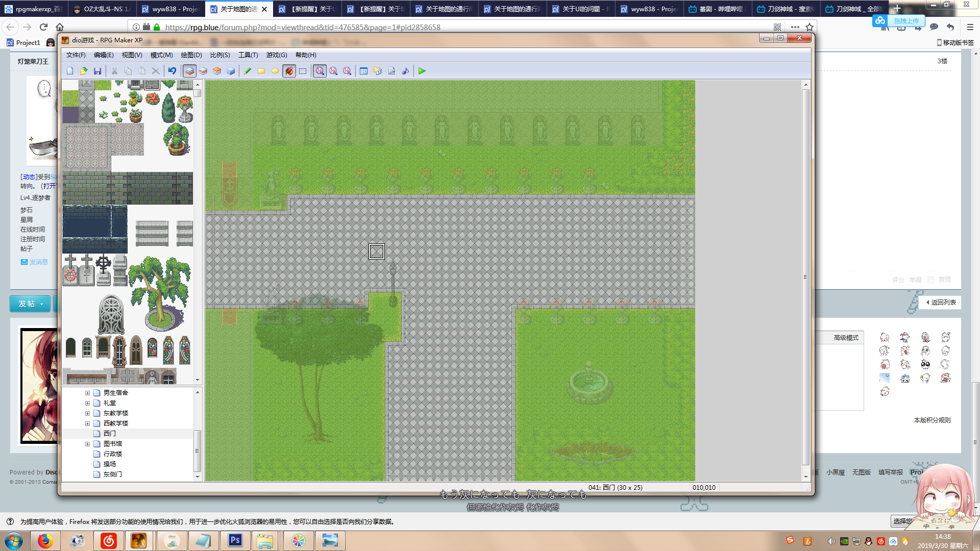Expand the 图书馆 map node
The image size is (980, 551).
point(87,444)
